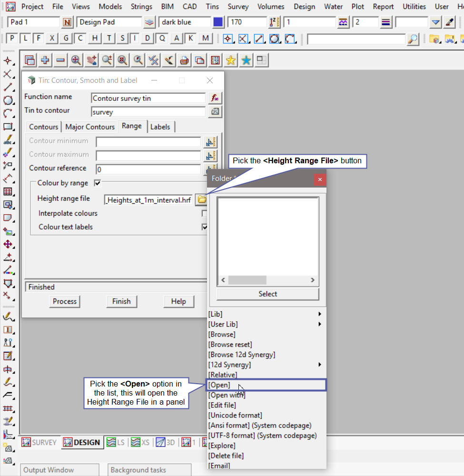The height and width of the screenshot is (476, 464).
Task: Click the eyedropper icon in top toolbar
Action: 449,22
